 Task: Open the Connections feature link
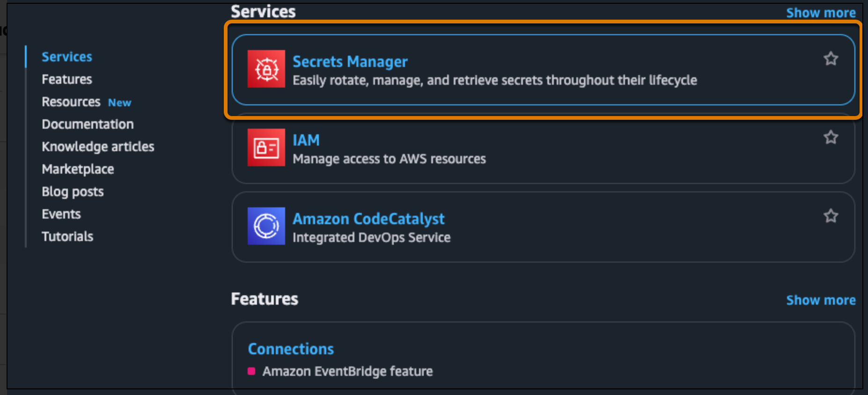[x=291, y=349]
